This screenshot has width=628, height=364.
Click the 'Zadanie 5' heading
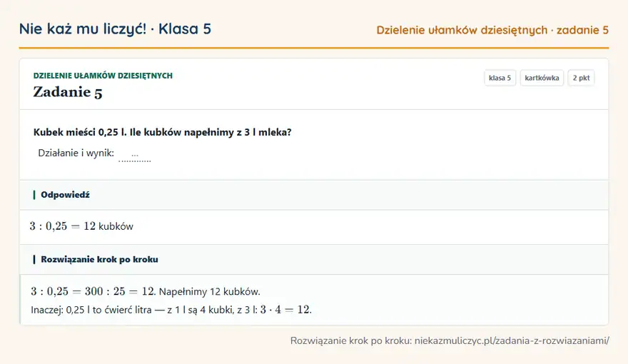click(68, 92)
